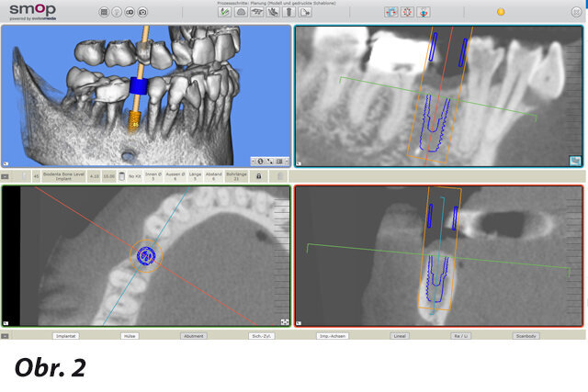The height and width of the screenshot is (392, 588).
Task: Open the No Kit selection field
Action: coord(134,174)
